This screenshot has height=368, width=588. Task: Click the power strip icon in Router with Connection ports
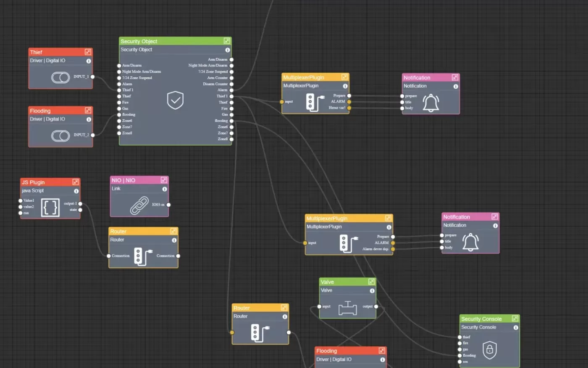tap(143, 256)
